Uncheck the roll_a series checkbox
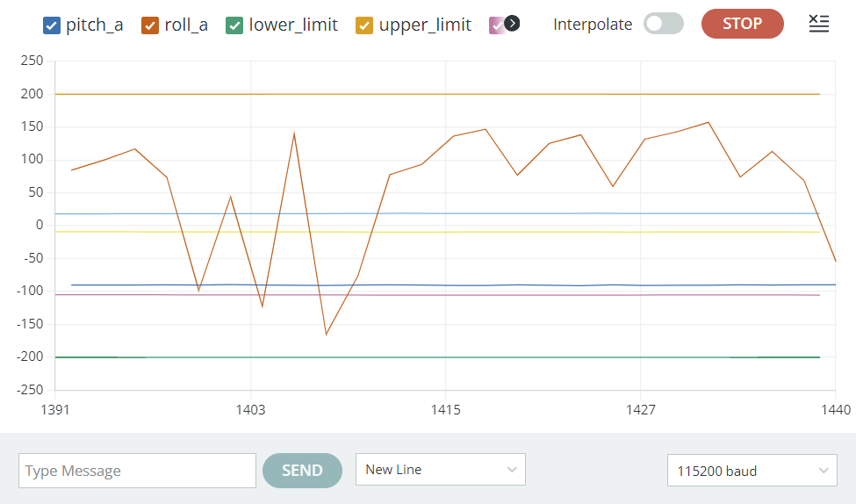Image resolution: width=856 pixels, height=504 pixels. pos(149,25)
